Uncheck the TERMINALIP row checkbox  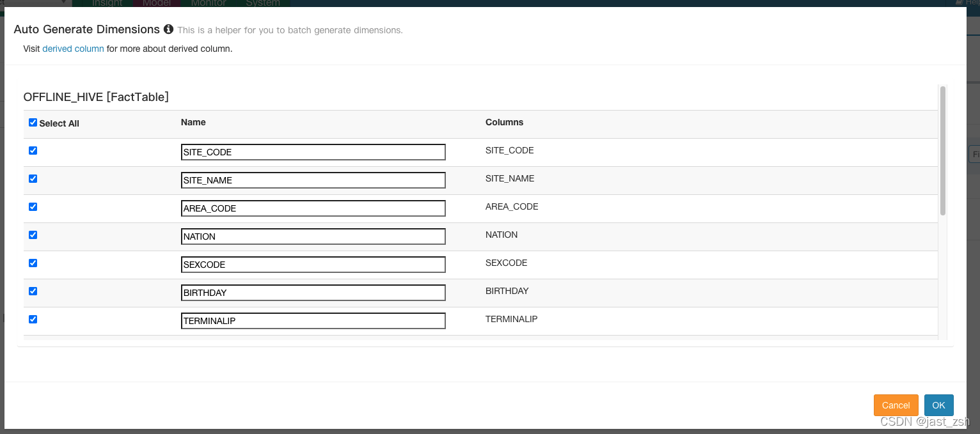(33, 320)
